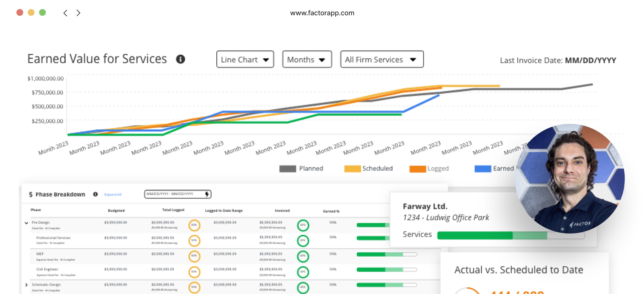Viewport: 644px width, 294px height.
Task: Click the info icon beside Earned Value for Services
Action: point(181,59)
